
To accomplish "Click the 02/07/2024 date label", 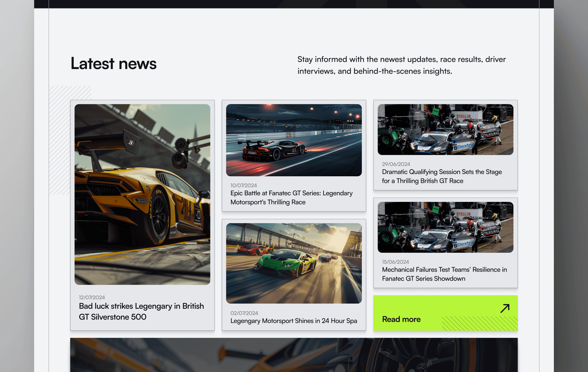I will 244,313.
